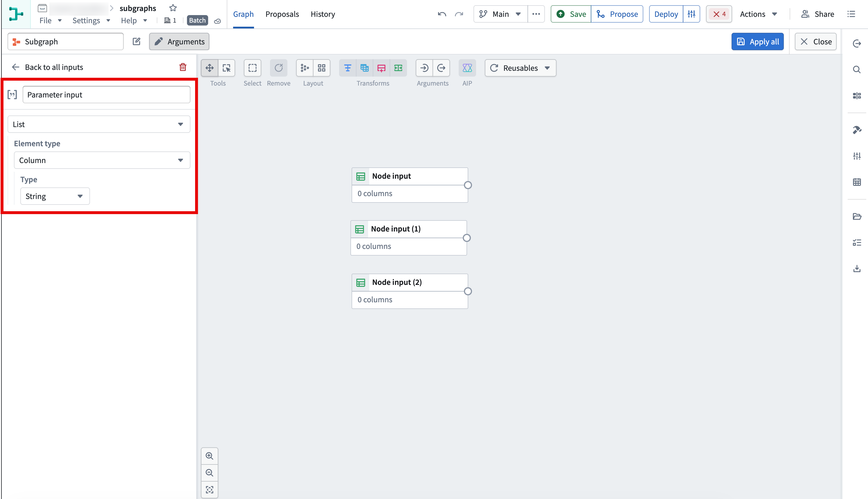The width and height of the screenshot is (868, 499).
Task: Select the Node input (1) node
Action: coord(408,238)
